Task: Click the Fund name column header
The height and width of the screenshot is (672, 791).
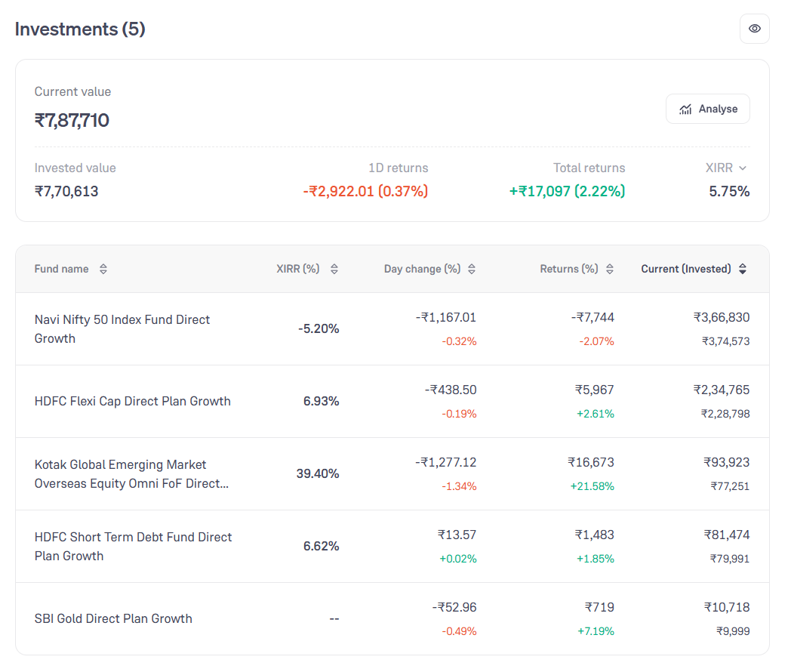Action: click(62, 269)
